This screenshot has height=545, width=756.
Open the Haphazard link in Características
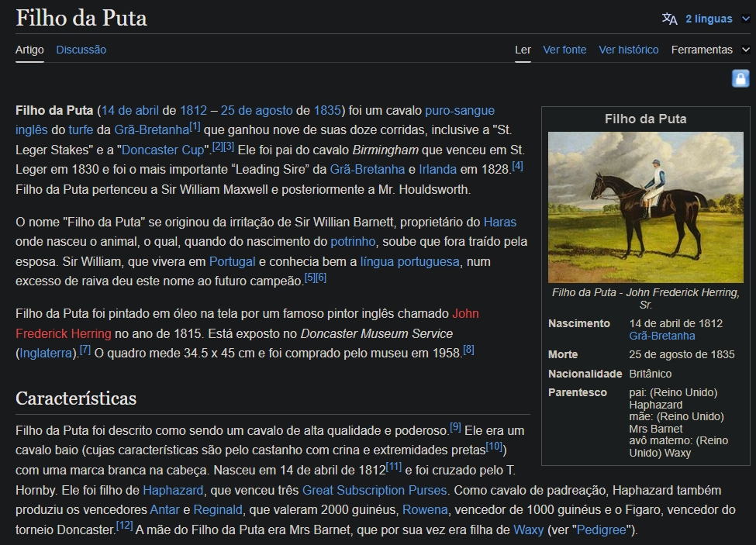coord(173,491)
